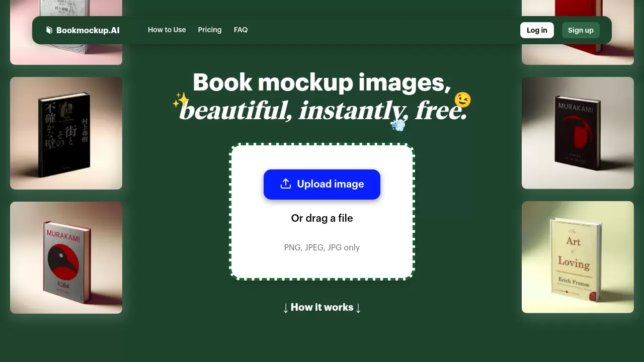Screen dimensions: 644x362
Task: Click the upload arrow icon in the blue button
Action: (286, 184)
